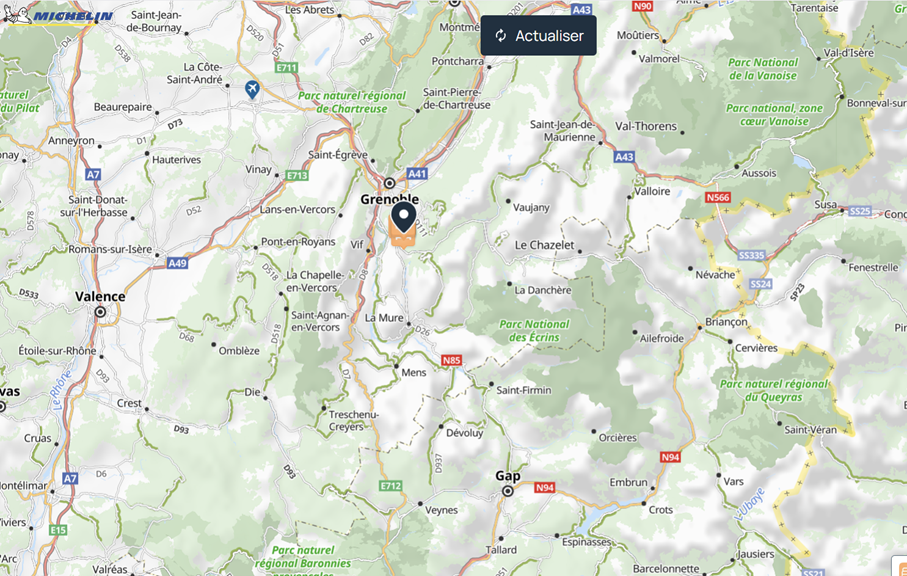Click the N566 road shield near Valloire
The width and height of the screenshot is (907, 576).
(x=718, y=198)
